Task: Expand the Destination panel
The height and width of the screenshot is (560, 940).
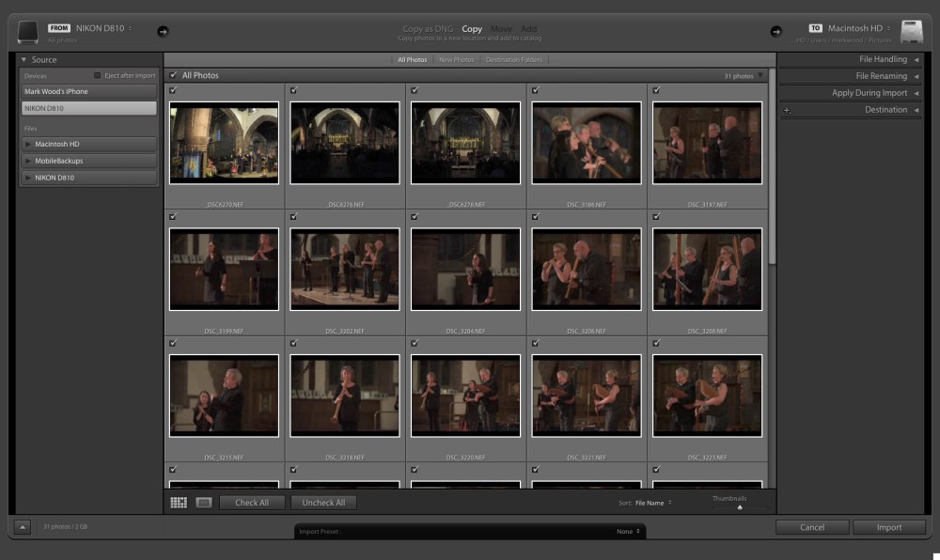Action: (916, 110)
